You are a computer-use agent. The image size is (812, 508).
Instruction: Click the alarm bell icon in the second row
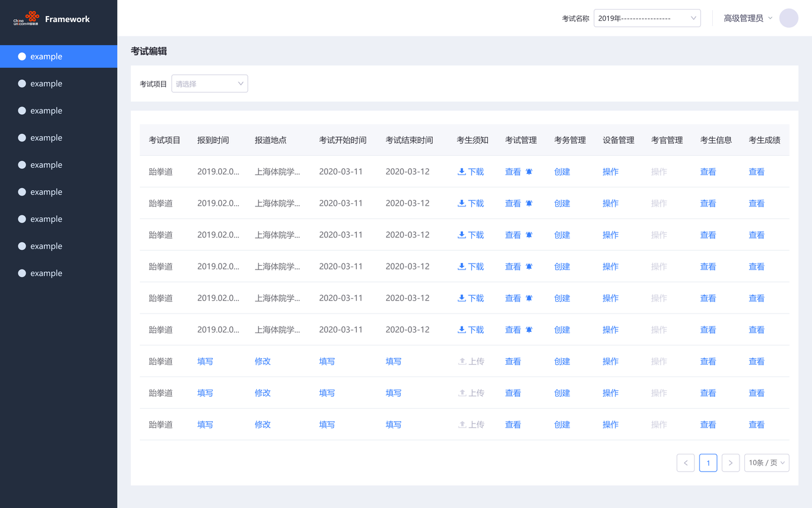[x=529, y=203]
